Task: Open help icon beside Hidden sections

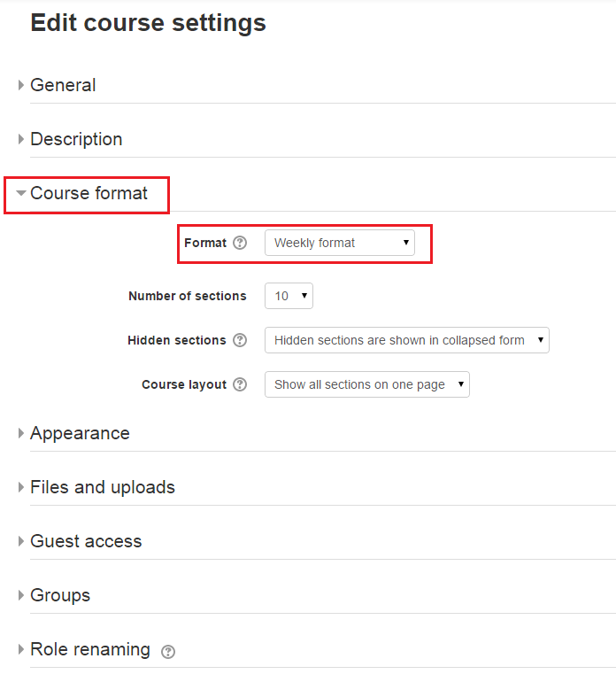Action: [x=240, y=340]
